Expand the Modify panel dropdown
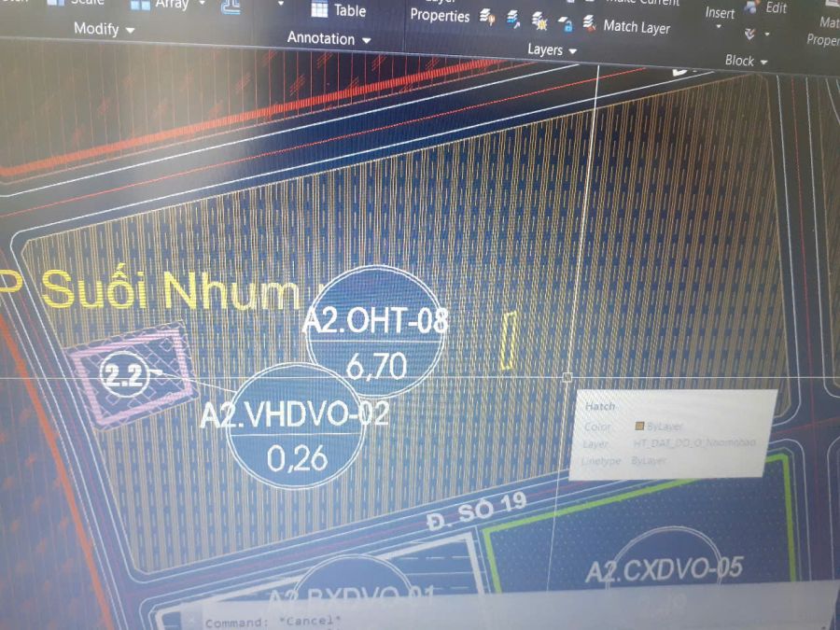840x630 pixels. pyautogui.click(x=130, y=30)
